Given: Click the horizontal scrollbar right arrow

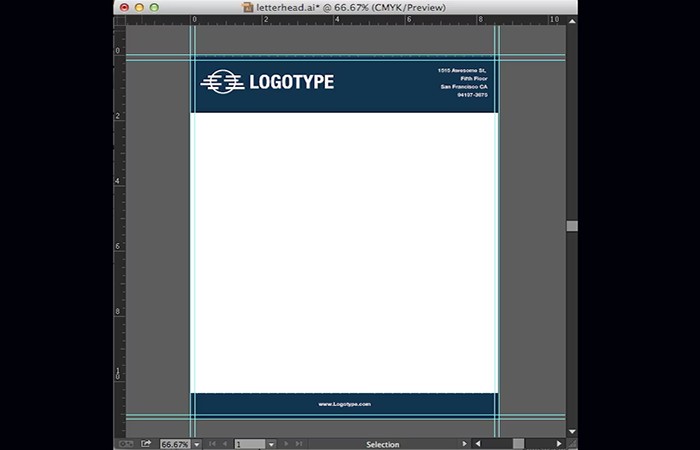Looking at the screenshot, I should pyautogui.click(x=559, y=444).
